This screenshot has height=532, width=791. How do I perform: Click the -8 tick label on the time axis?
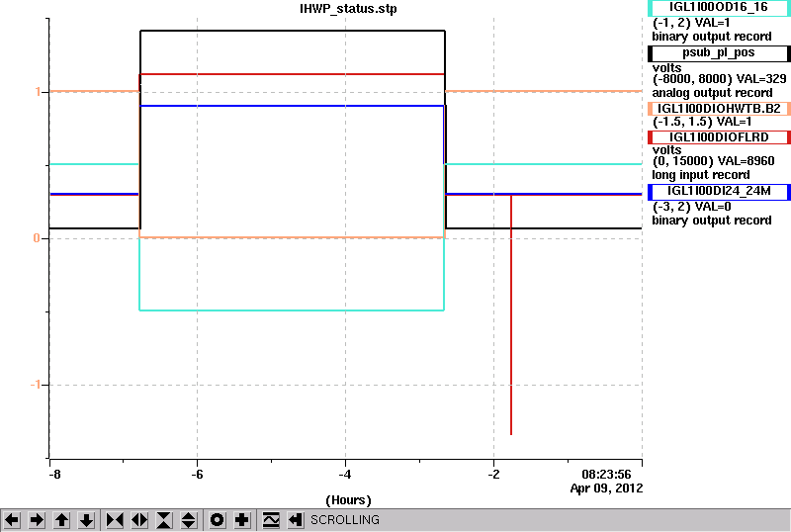pos(54,475)
